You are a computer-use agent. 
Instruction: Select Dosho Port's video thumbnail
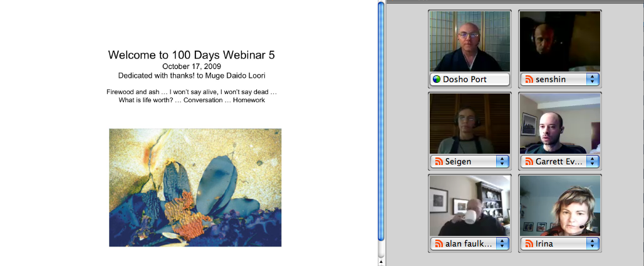click(470, 41)
